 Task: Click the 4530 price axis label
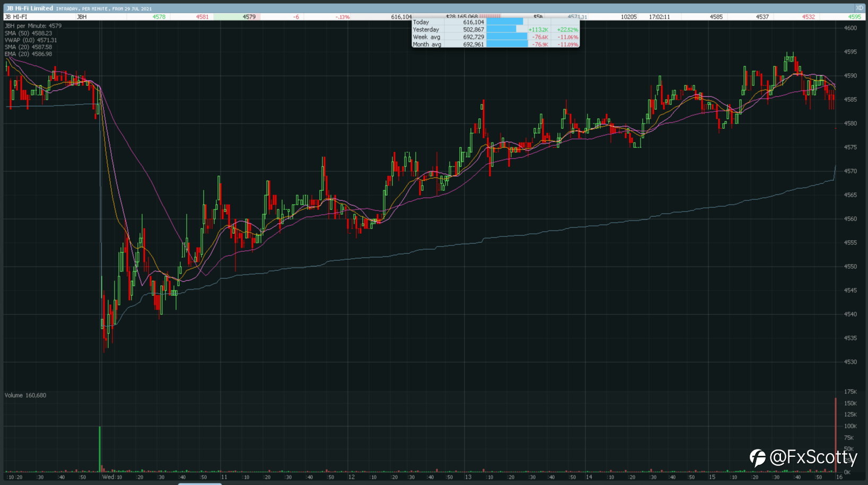(x=851, y=362)
